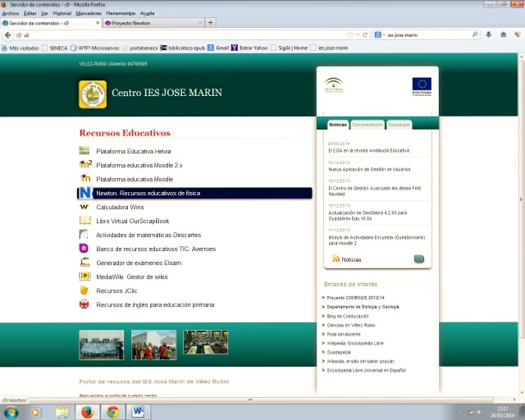This screenshot has width=525, height=420.
Task: Bookmark this page with the star icon
Action: 350,34
